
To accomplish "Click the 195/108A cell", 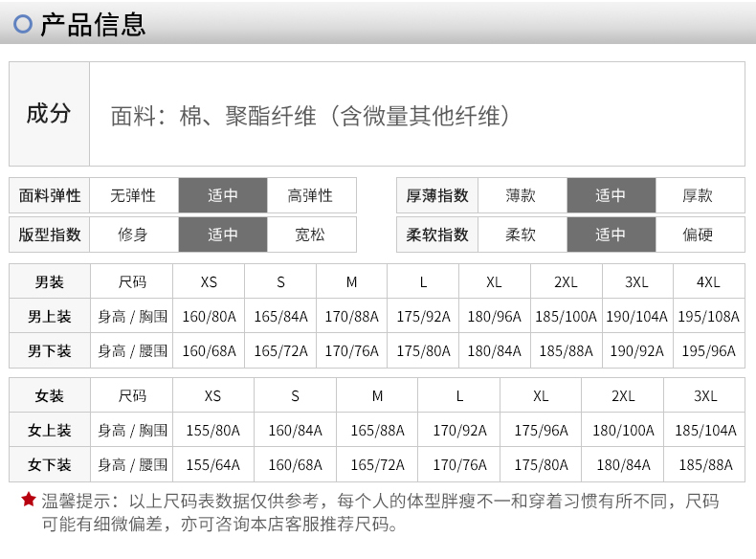I will click(709, 317).
